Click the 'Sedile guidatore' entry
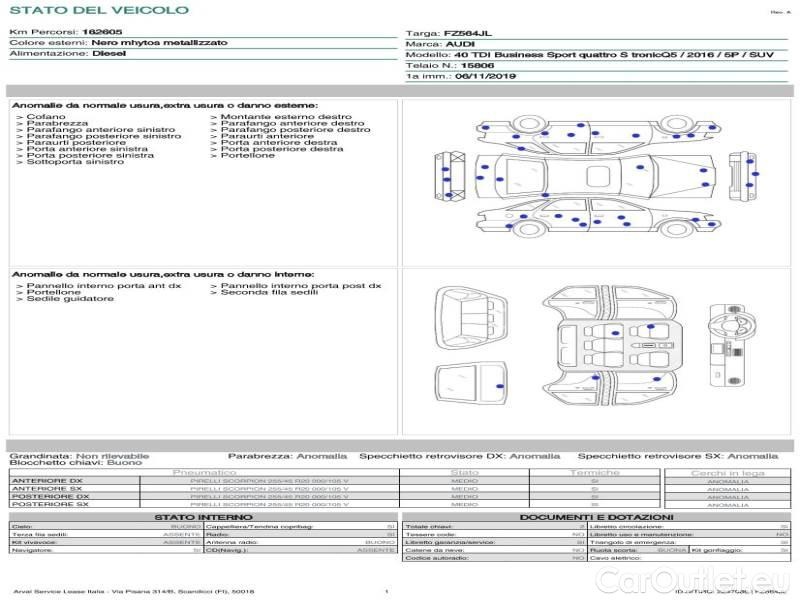This screenshot has width=800, height=600. click(70, 298)
